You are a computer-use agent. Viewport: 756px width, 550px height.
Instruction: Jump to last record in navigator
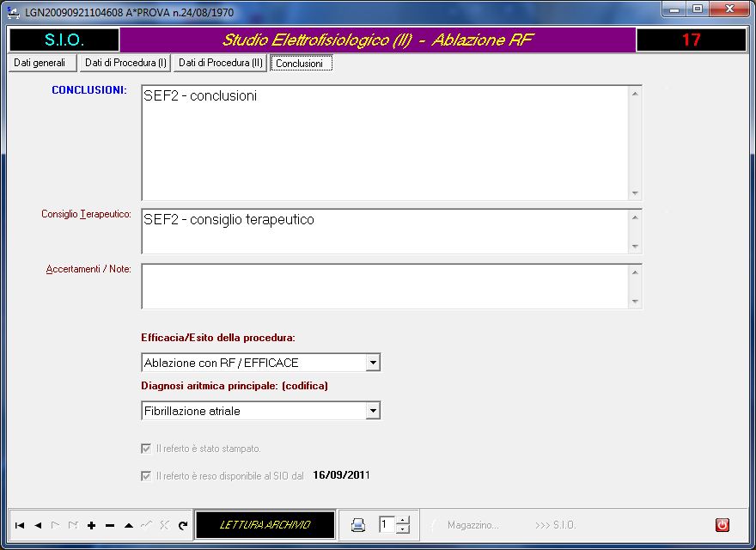73,525
